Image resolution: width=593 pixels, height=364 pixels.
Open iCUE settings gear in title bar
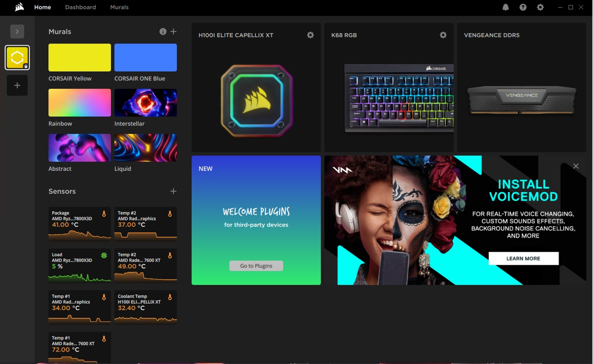pos(541,7)
